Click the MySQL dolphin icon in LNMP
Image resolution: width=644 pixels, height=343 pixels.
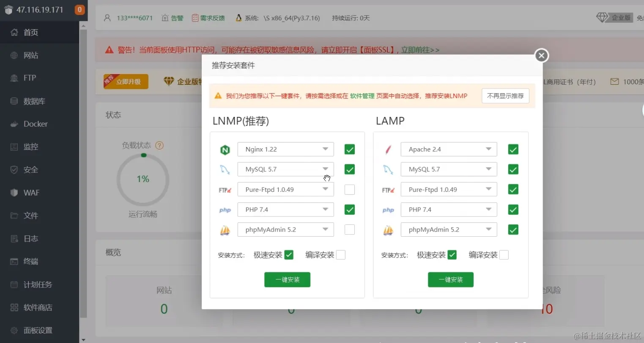225,170
